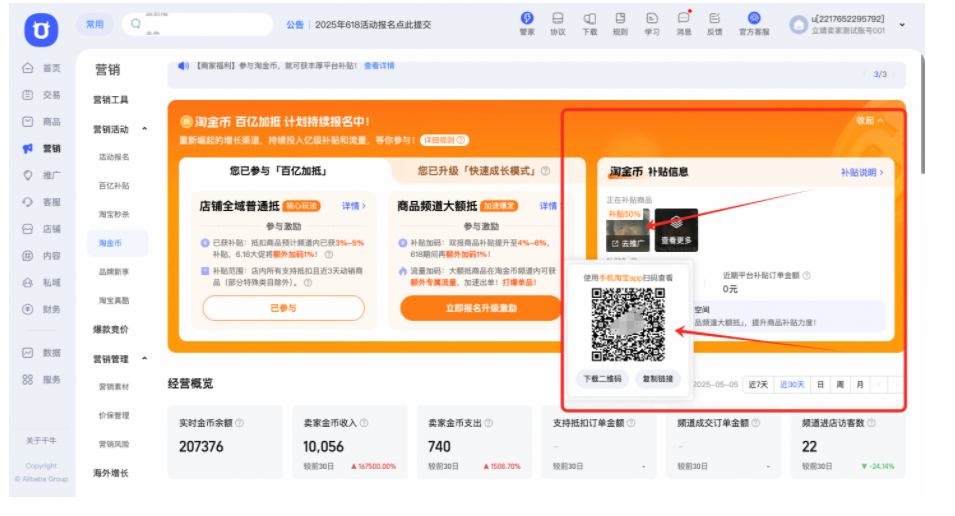Open 推广 in left sidebar

tap(41, 175)
